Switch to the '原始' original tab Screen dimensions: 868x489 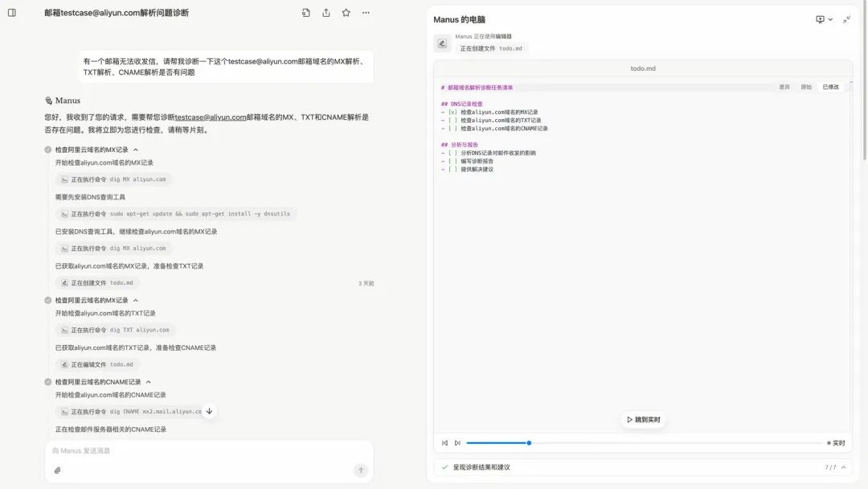[x=806, y=87]
